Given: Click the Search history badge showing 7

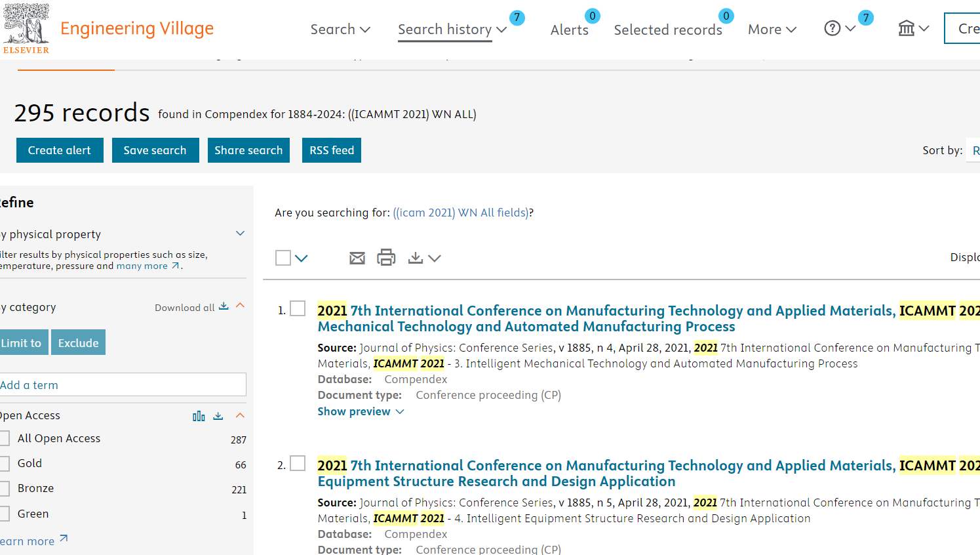Looking at the screenshot, I should [x=517, y=18].
